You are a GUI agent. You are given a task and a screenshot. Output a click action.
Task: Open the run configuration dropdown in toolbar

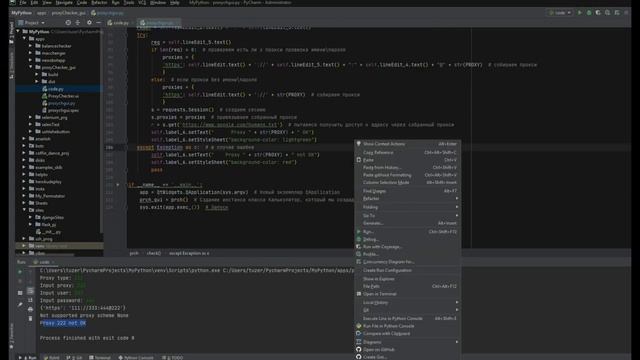click(x=560, y=13)
